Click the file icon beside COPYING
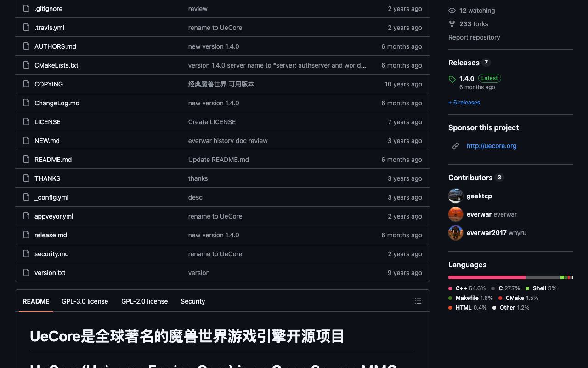 pyautogui.click(x=26, y=84)
